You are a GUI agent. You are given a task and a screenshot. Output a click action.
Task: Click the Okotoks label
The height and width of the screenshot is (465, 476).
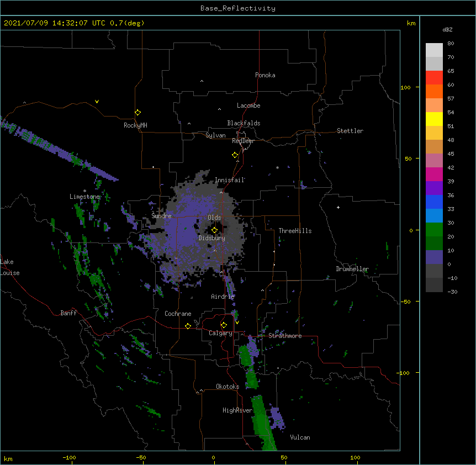228,387
